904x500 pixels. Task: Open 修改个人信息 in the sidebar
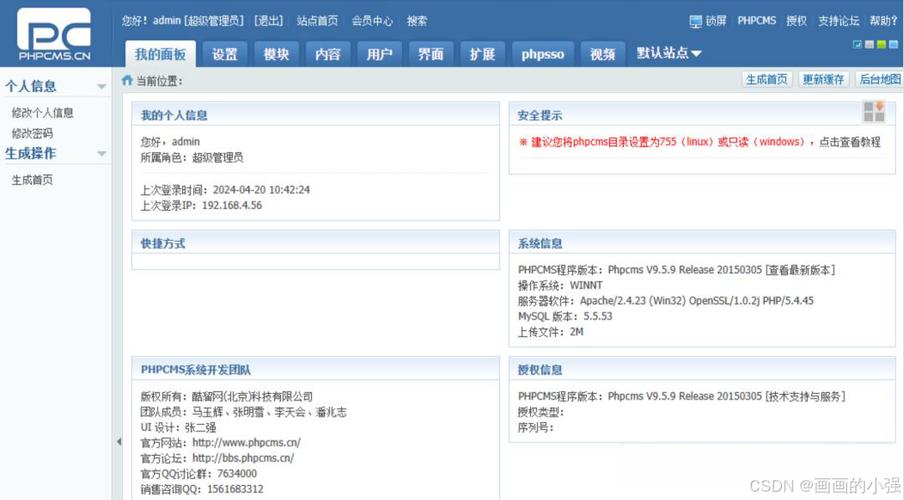pos(43,112)
